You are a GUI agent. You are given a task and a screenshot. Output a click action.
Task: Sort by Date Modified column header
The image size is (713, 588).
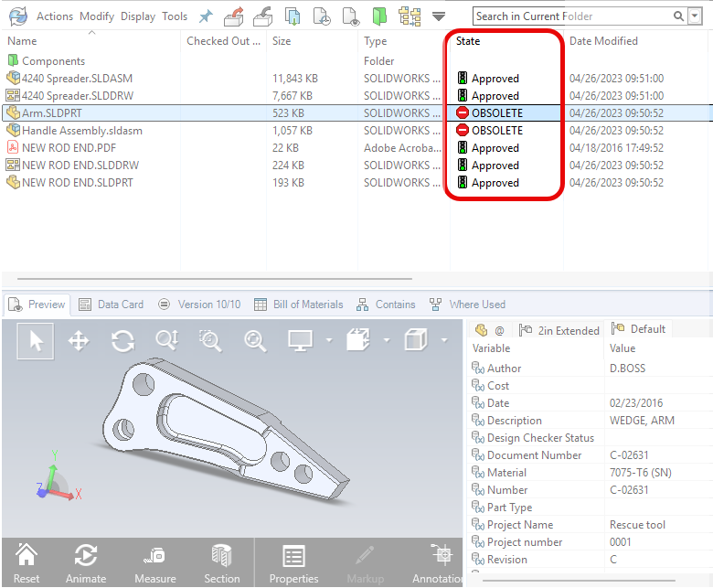pos(603,41)
